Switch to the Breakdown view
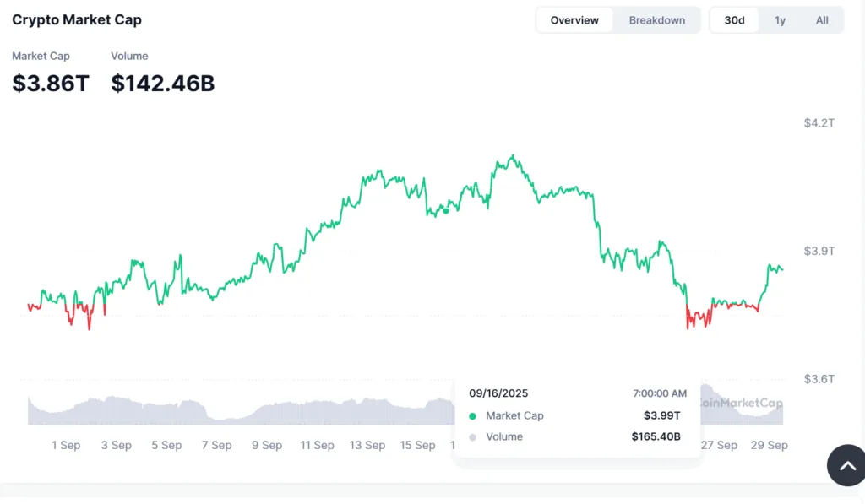865x504 pixels. pyautogui.click(x=656, y=19)
